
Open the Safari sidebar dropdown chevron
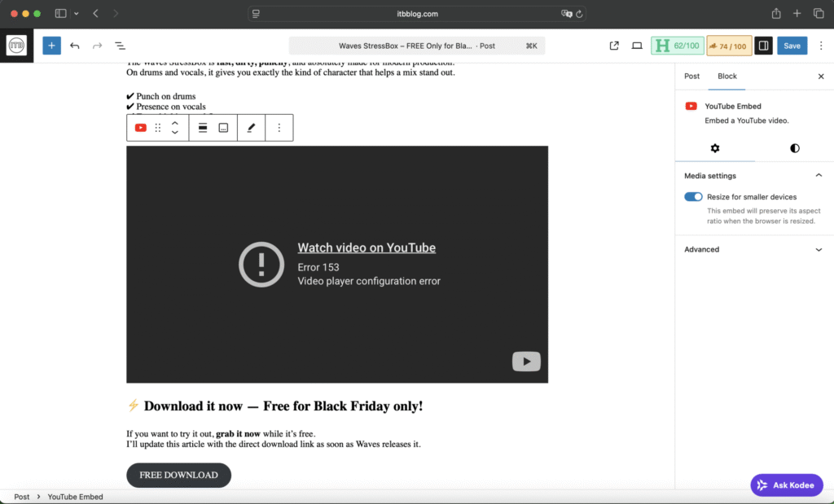click(x=77, y=13)
